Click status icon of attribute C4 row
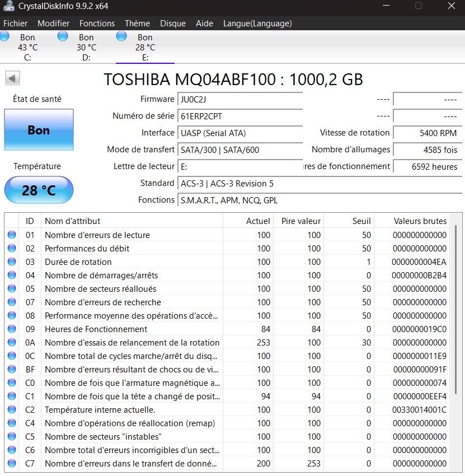Image resolution: width=465 pixels, height=476 pixels. click(x=12, y=423)
